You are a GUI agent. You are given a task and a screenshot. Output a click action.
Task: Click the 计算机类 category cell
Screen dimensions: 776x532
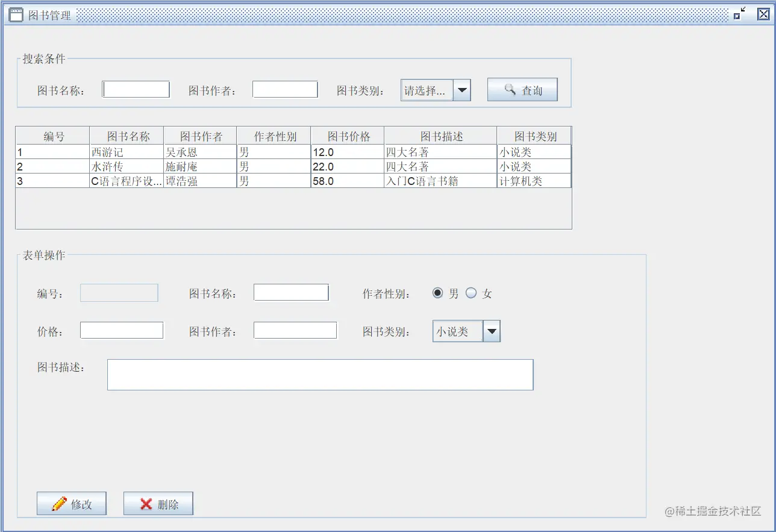click(x=534, y=181)
